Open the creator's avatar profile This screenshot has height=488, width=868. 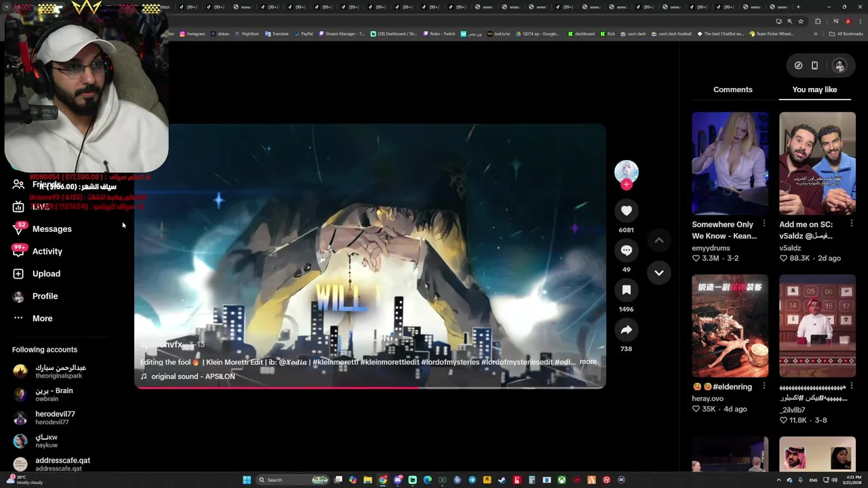(627, 171)
